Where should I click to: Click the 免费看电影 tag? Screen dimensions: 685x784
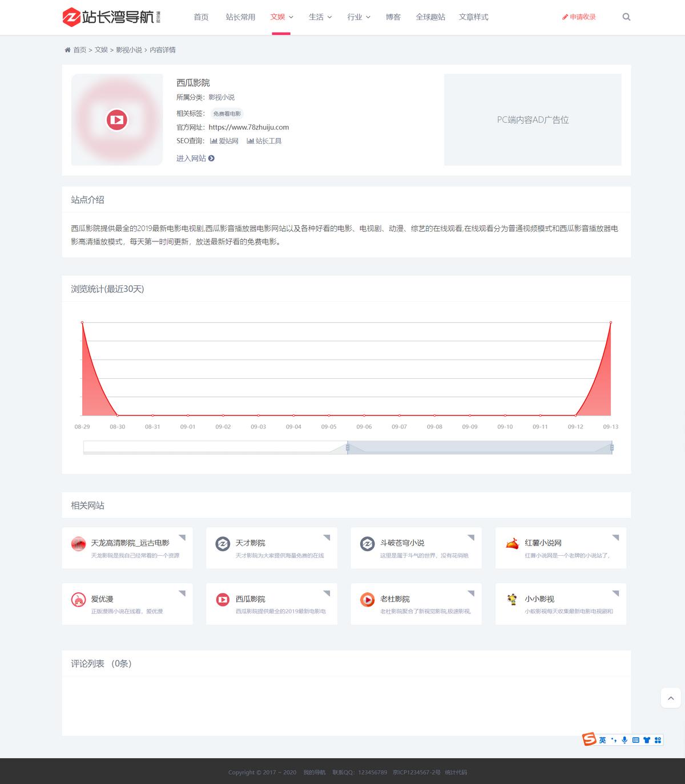click(x=227, y=114)
